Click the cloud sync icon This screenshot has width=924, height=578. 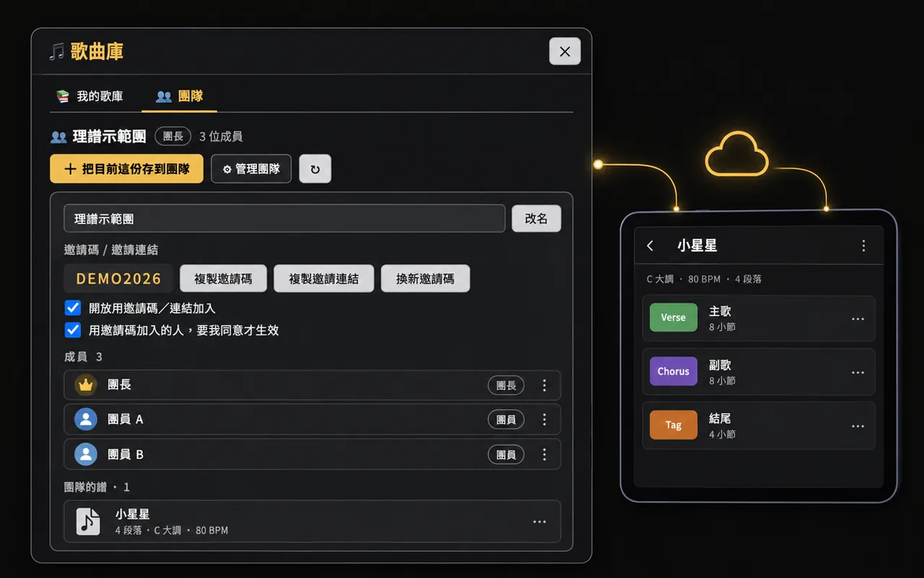pos(736,153)
